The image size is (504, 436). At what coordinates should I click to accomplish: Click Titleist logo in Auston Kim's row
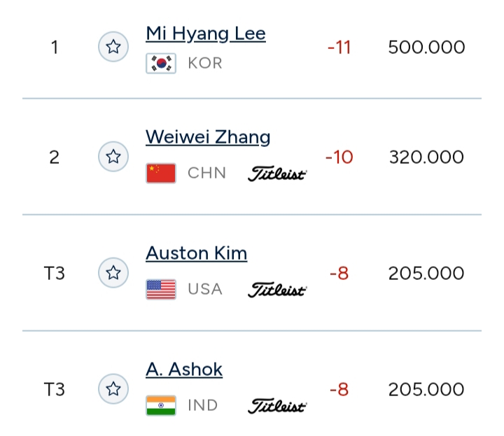[277, 290]
